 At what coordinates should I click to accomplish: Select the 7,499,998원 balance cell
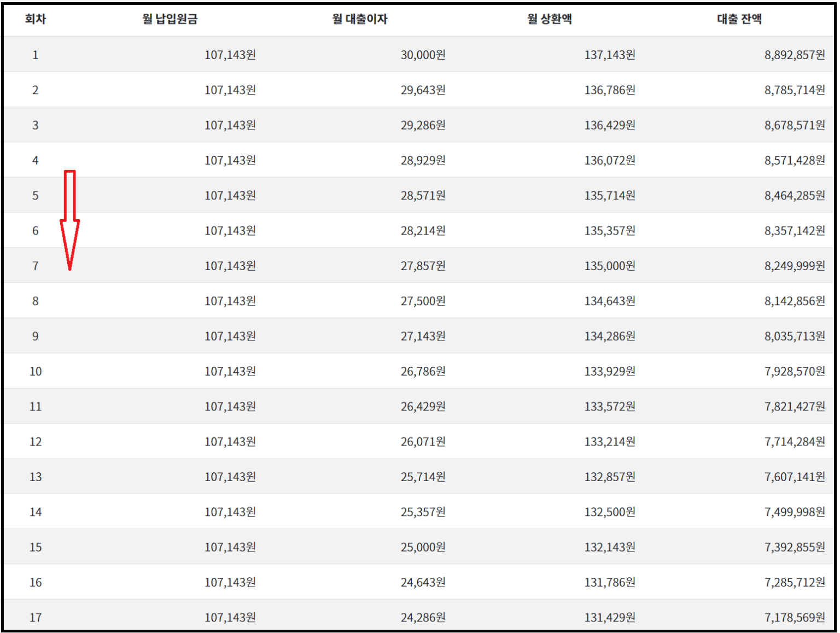pos(795,512)
